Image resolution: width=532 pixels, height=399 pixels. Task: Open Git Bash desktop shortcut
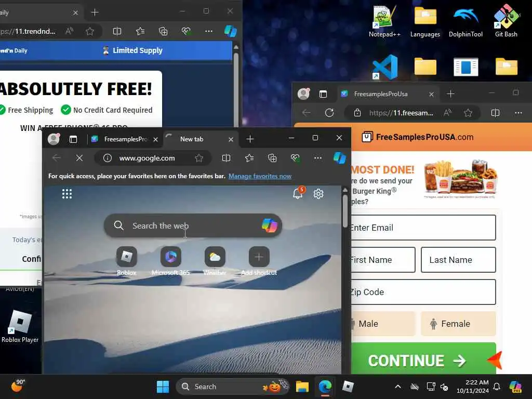point(506,21)
